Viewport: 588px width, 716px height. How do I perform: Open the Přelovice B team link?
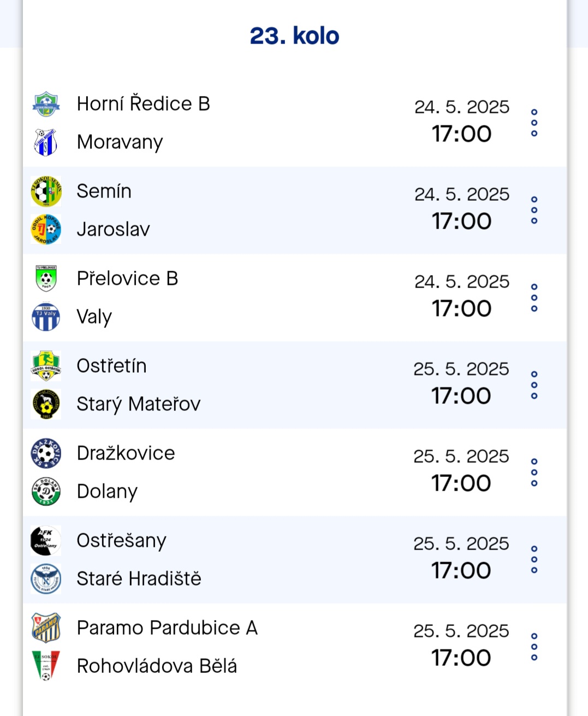[127, 278]
